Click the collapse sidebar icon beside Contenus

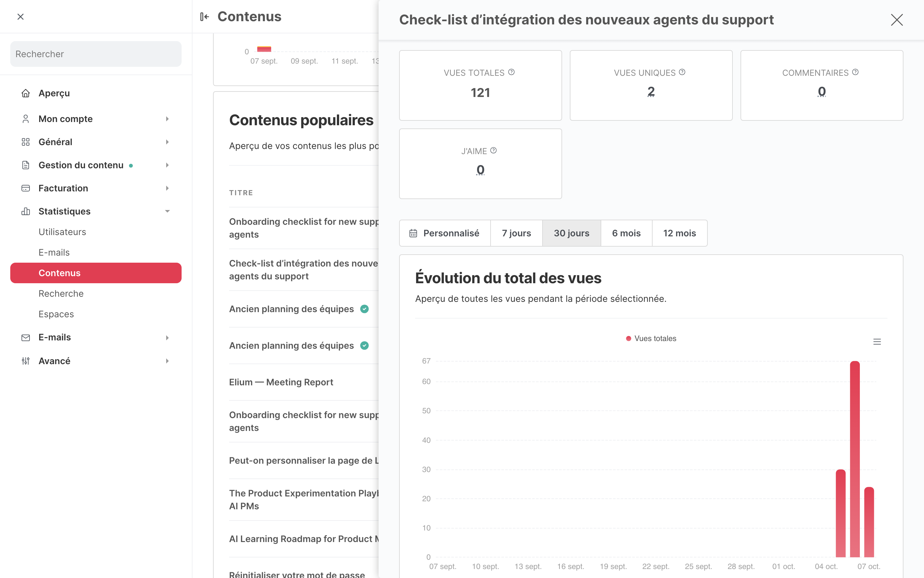205,17
